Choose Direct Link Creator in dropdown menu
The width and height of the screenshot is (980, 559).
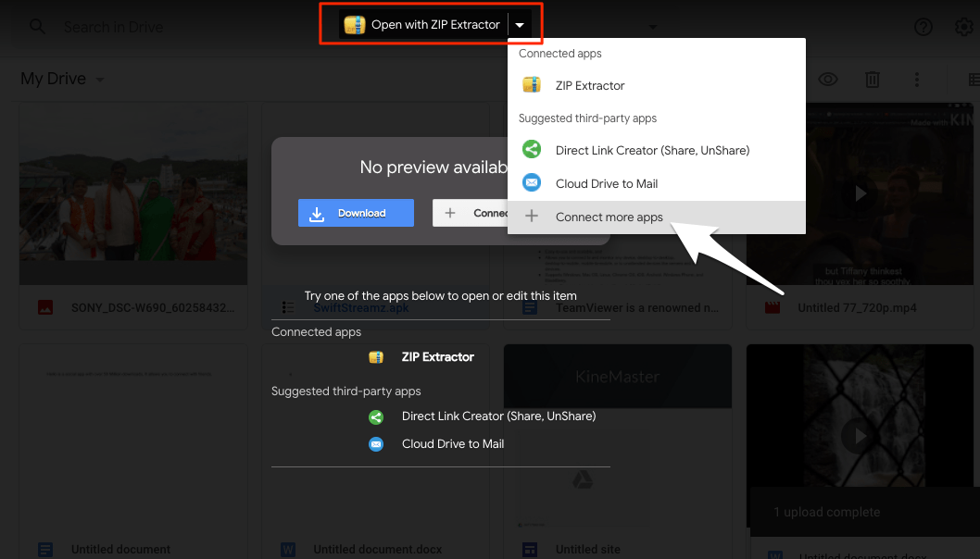tap(656, 150)
